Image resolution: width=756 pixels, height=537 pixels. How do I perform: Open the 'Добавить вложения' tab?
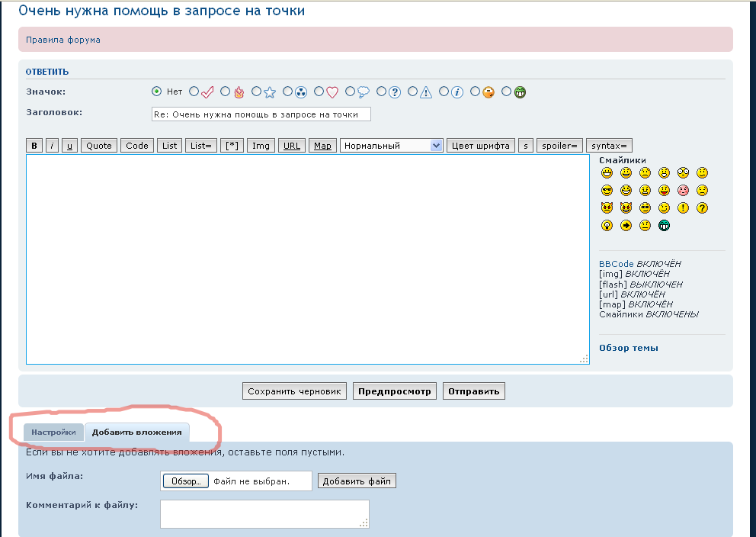pos(136,432)
